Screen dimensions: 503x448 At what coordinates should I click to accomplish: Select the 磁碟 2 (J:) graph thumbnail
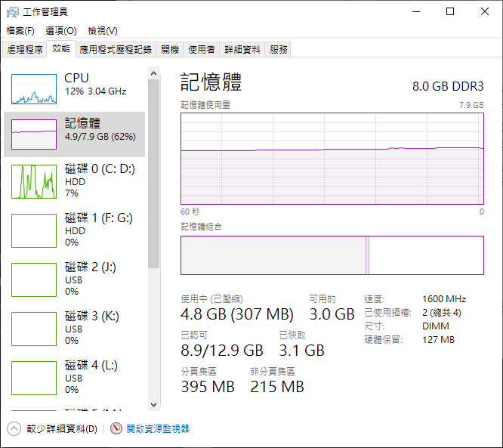(x=34, y=280)
